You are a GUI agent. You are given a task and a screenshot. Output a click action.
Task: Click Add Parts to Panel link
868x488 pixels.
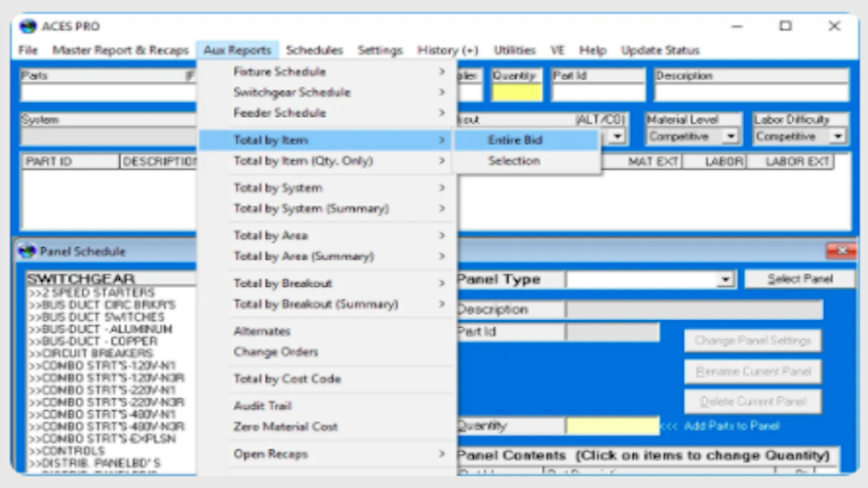click(731, 426)
